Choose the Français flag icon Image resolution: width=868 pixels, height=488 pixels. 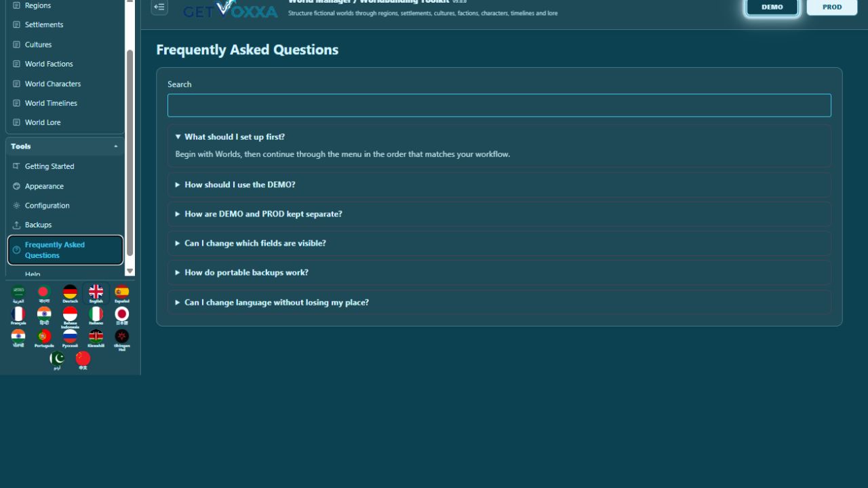pyautogui.click(x=18, y=316)
